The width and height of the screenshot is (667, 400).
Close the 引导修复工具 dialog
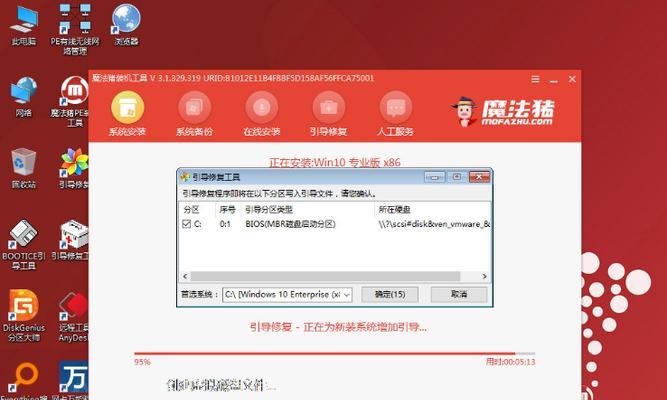[x=479, y=177]
